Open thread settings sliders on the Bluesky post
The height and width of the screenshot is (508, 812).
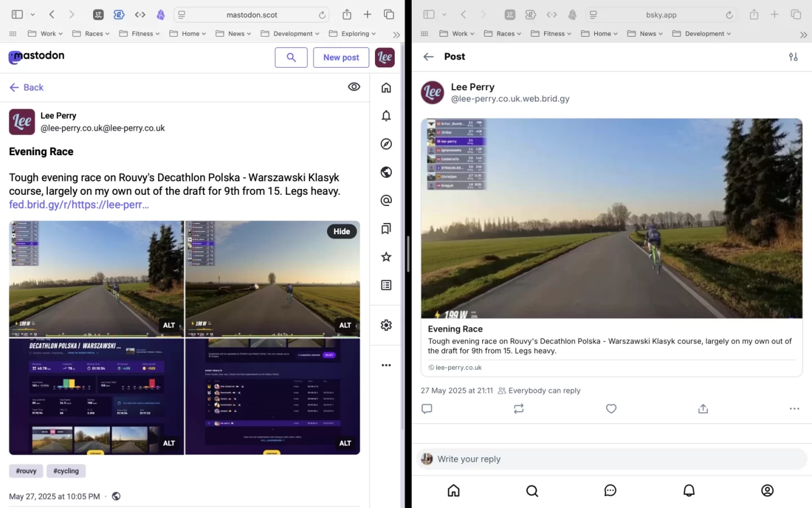793,56
